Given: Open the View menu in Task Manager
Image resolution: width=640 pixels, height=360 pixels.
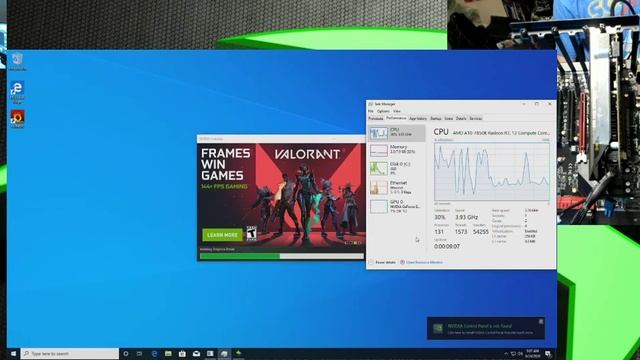Looking at the screenshot, I should click(x=397, y=111).
